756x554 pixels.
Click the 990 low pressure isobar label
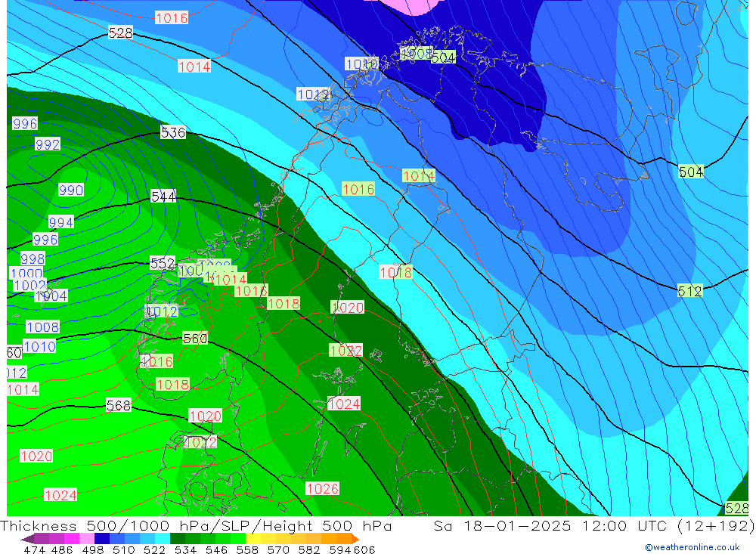(71, 190)
